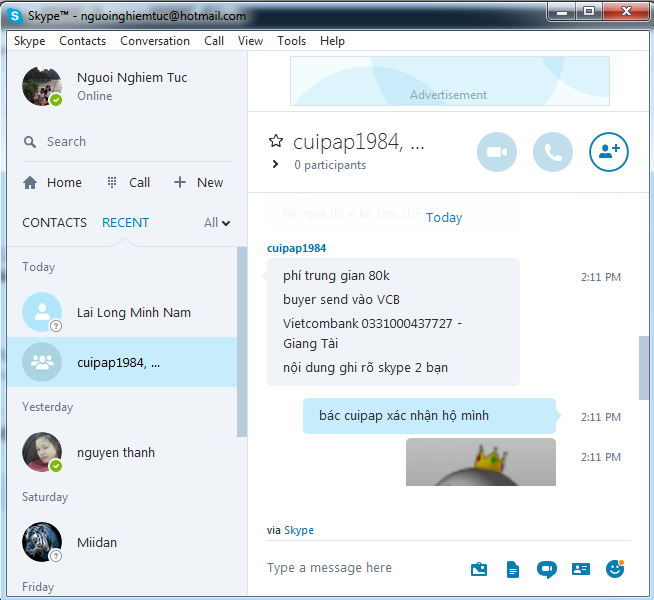Click the chat history scrollbar
The width and height of the screenshot is (654, 600).
coord(644,368)
